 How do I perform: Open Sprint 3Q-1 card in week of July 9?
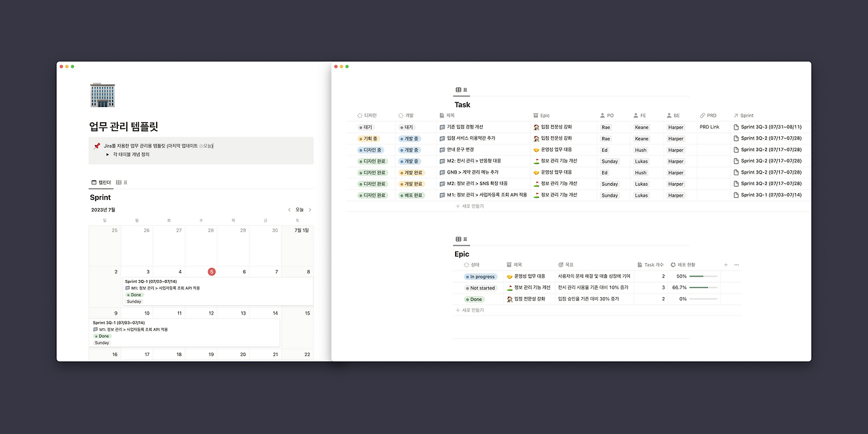pos(185,333)
